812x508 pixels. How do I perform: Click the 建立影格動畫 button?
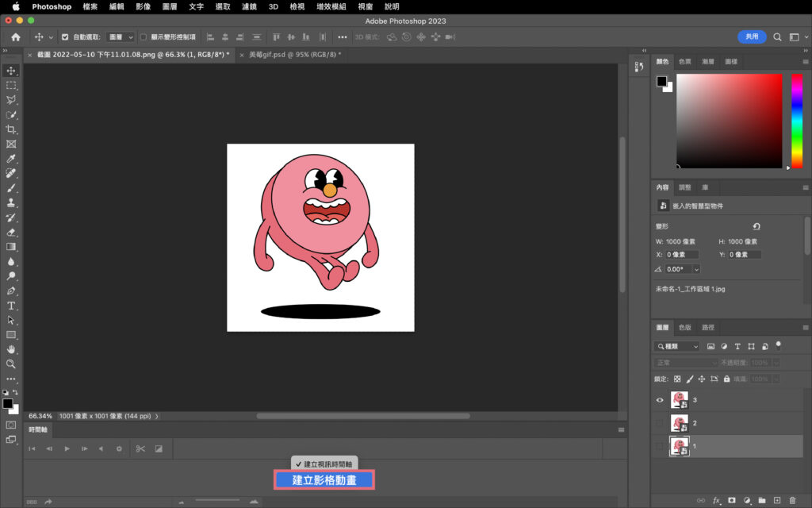(324, 479)
